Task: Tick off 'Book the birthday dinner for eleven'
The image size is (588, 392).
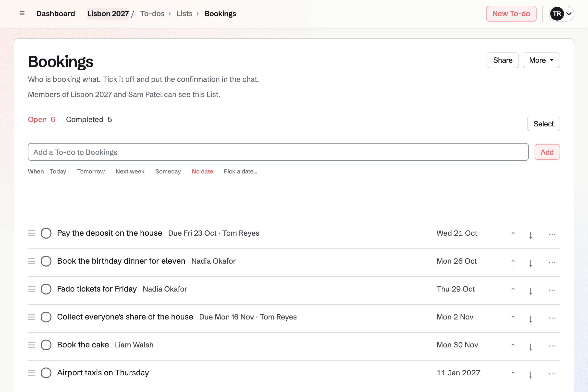Action: point(46,261)
